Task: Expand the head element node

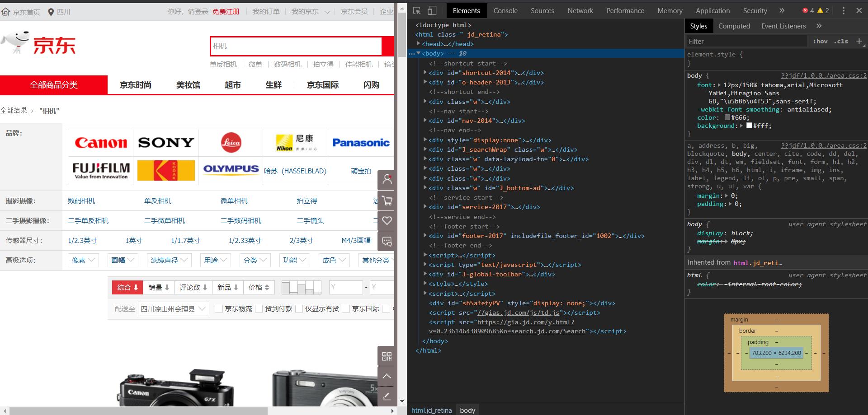Action: coord(418,44)
